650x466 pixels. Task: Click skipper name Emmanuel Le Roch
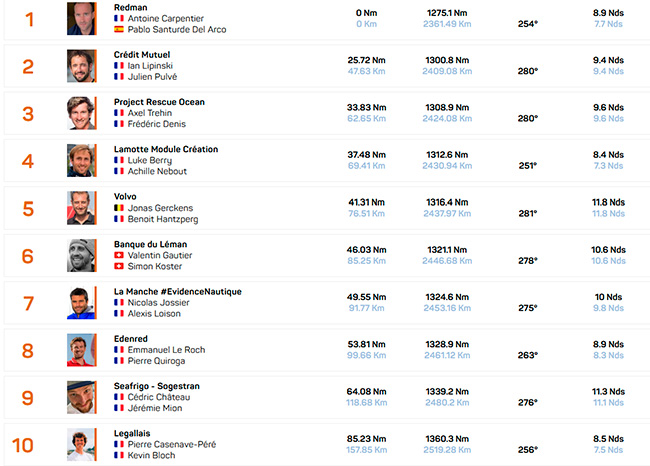(166, 350)
